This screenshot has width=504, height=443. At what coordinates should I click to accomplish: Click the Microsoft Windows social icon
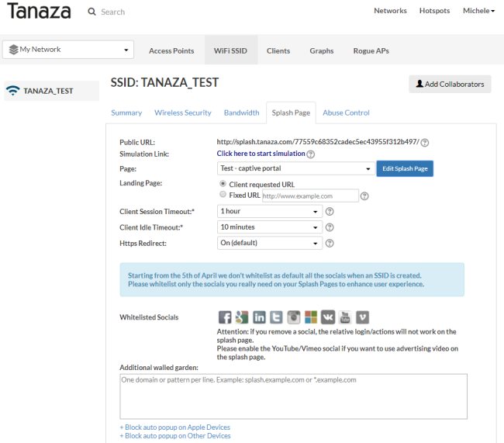tap(311, 317)
